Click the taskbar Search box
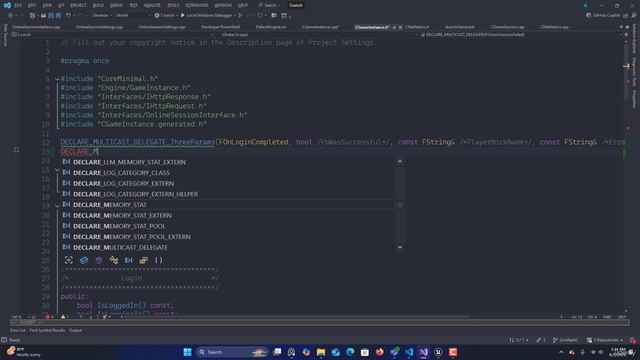 pos(231,352)
